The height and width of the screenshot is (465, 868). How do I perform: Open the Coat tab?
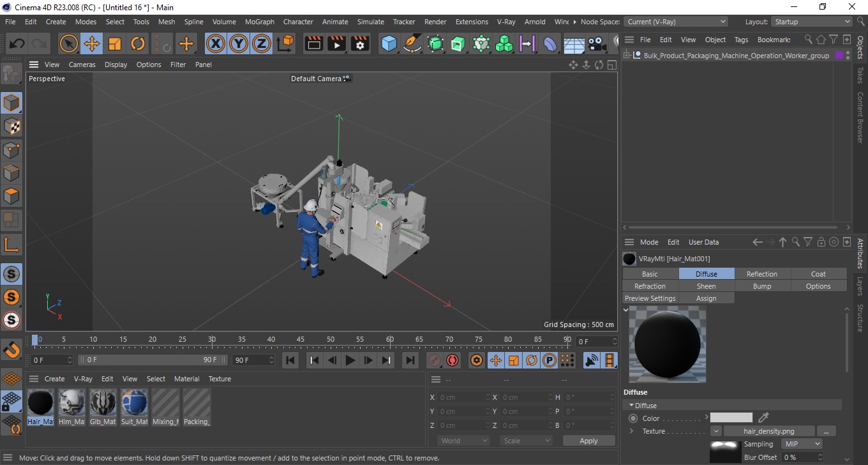point(818,274)
